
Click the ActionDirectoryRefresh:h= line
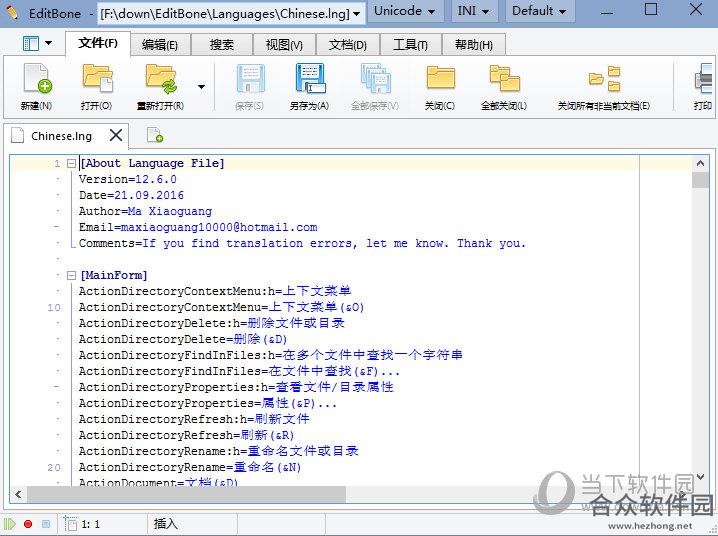(194, 419)
